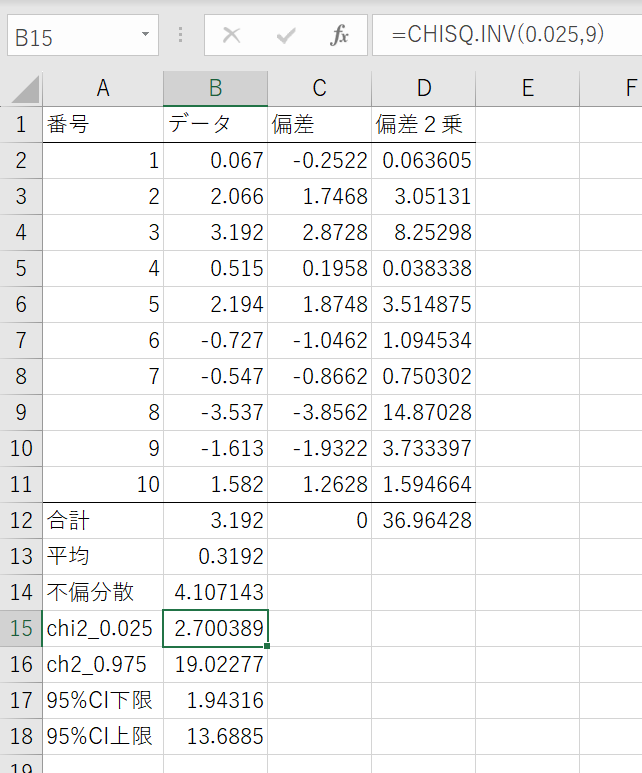
Task: Click squared deviation cell 3.733397
Action: pyautogui.click(x=424, y=449)
